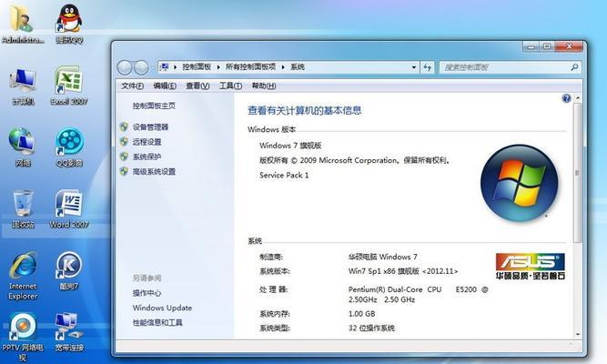The image size is (607, 364).
Task: Open the blue help question mark icon
Action: tap(566, 98)
